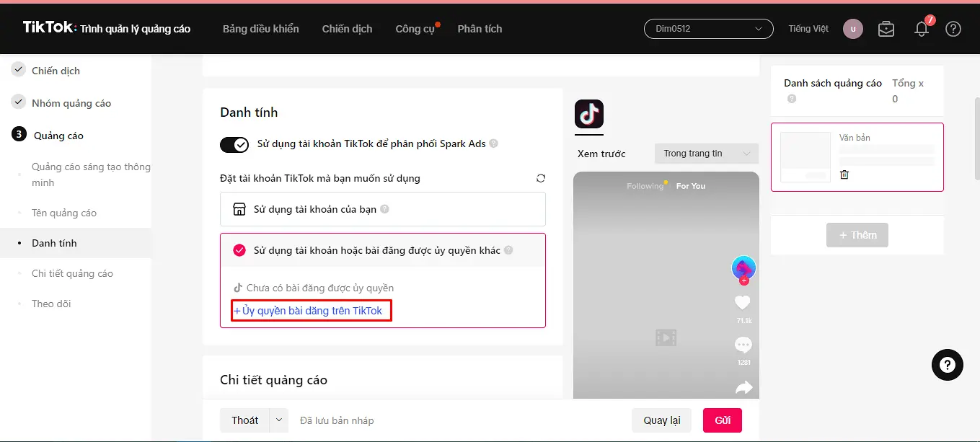Open the Dim0512 account dropdown
Viewport: 980px width, 442px height.
[x=709, y=29]
